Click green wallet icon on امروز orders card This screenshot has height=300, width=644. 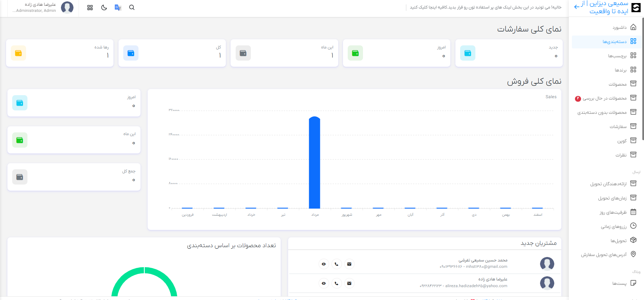(x=355, y=53)
